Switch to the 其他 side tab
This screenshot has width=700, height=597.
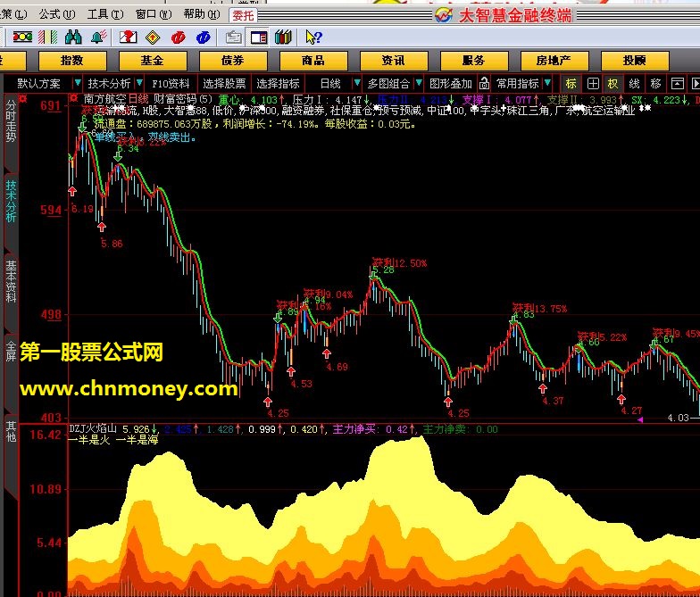point(11,431)
